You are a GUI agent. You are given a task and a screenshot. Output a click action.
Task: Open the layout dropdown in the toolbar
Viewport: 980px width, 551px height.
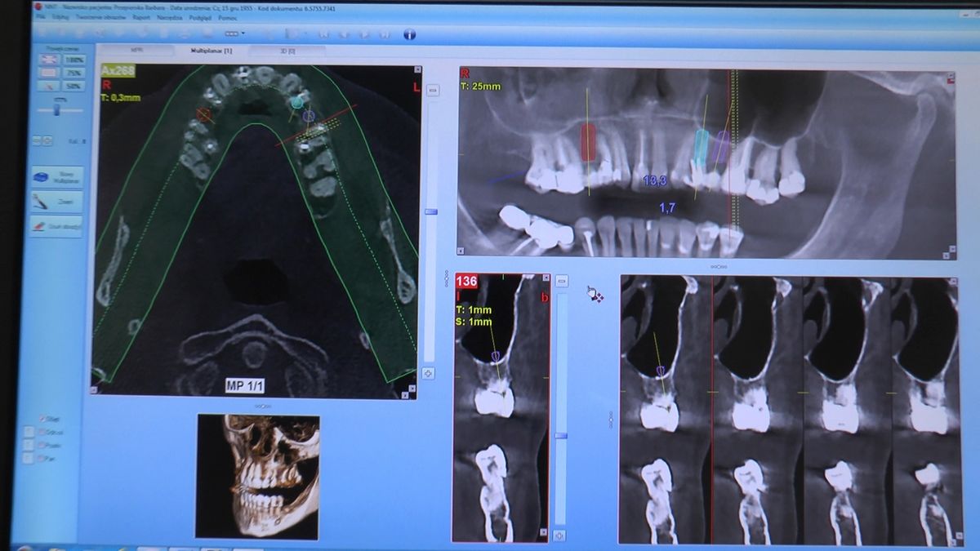234,33
